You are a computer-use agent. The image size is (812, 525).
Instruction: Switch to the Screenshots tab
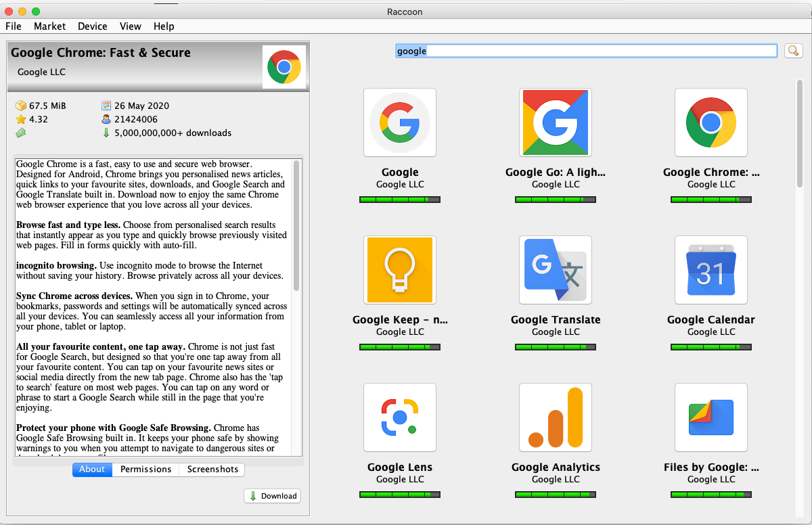coord(212,470)
